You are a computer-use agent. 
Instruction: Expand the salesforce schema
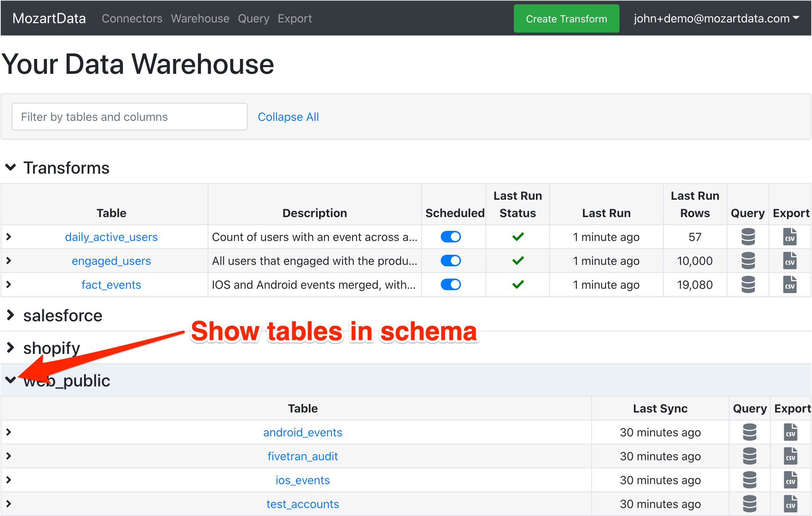(10, 315)
